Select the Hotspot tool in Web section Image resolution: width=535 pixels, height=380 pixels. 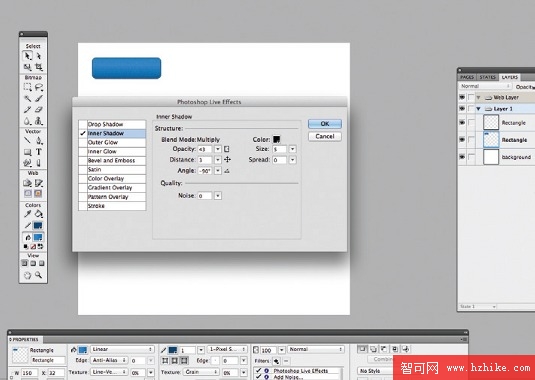(x=28, y=183)
